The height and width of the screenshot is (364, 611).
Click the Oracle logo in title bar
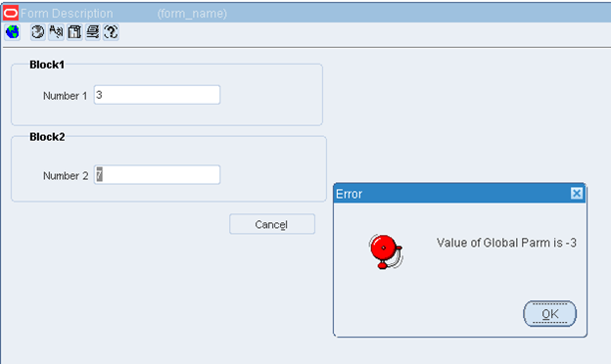tap(11, 14)
